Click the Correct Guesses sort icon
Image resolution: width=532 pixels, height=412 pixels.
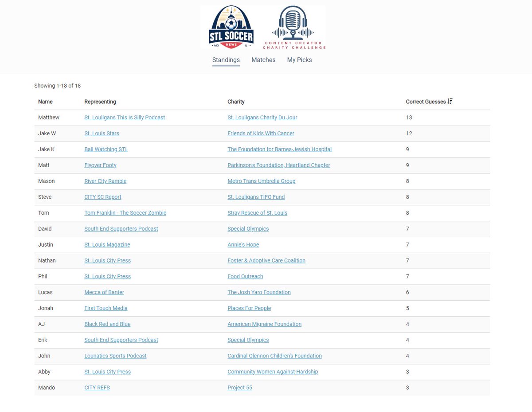[450, 102]
